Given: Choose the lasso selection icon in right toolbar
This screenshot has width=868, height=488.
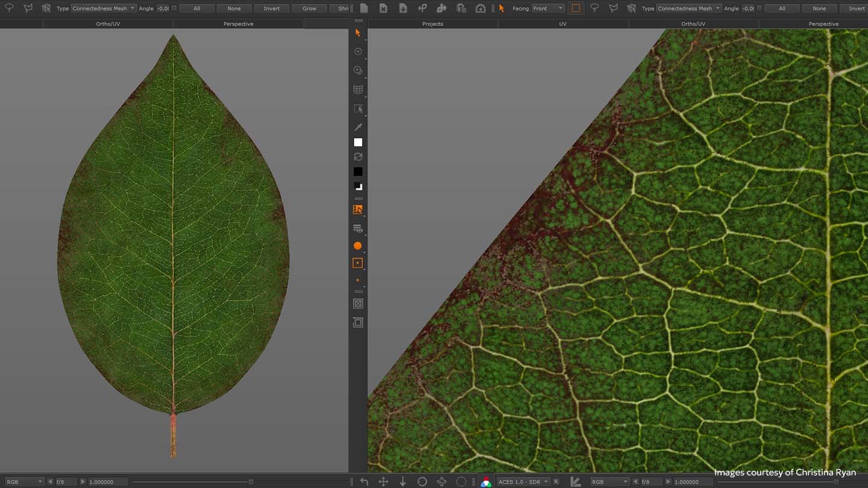Looking at the screenshot, I should pos(594,8).
